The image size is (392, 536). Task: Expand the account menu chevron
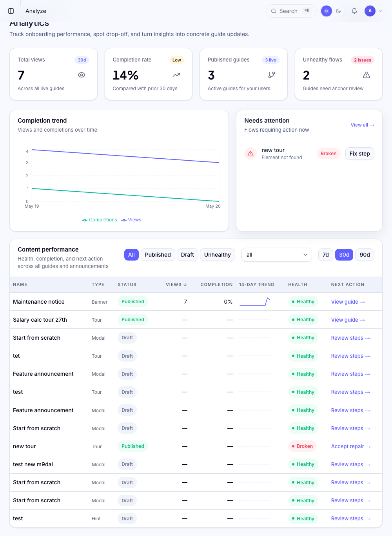coord(380,11)
